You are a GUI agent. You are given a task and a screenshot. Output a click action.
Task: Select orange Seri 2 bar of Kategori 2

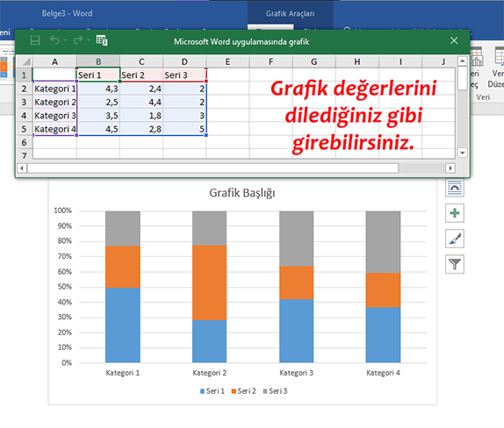(210, 283)
